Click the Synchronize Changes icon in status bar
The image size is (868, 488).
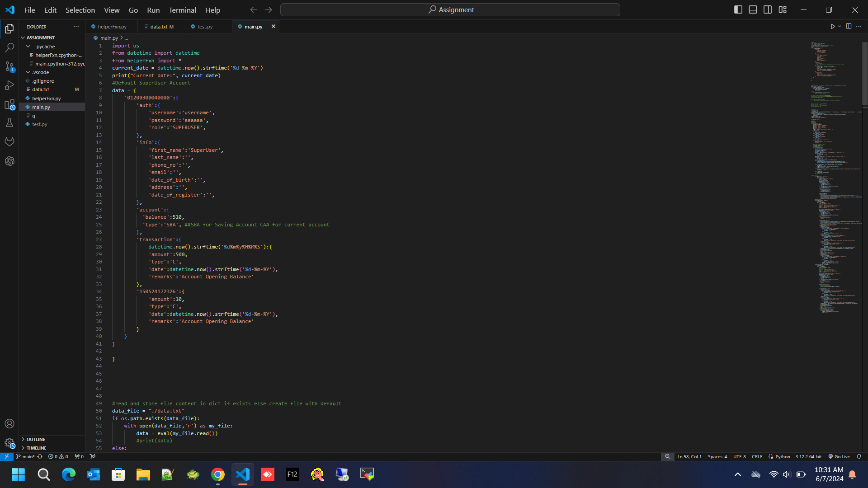point(40,457)
